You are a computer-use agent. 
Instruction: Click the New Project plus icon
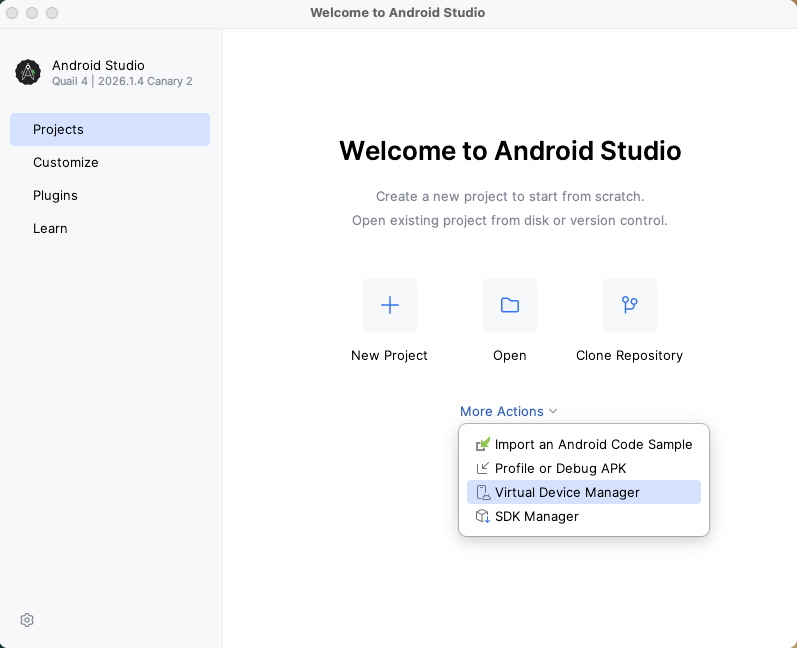click(x=390, y=305)
